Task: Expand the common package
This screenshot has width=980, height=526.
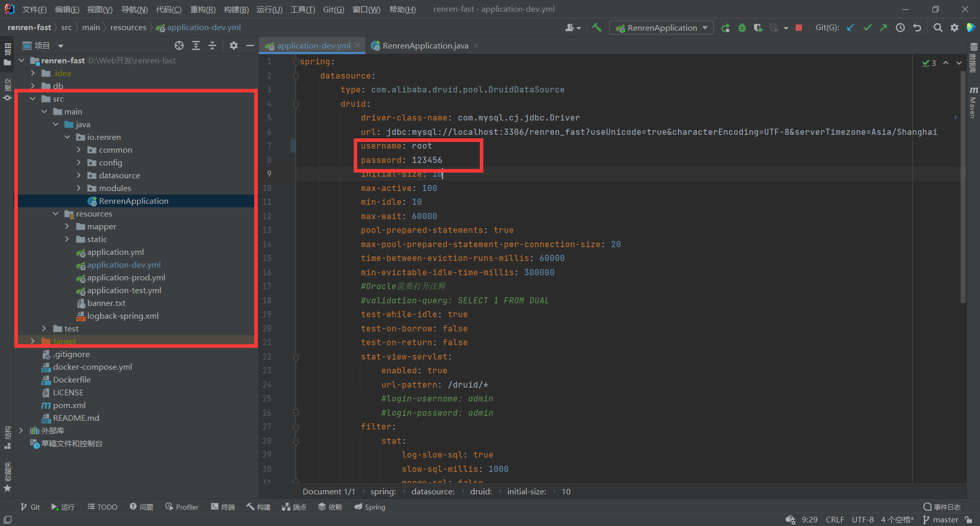Action: click(79, 150)
